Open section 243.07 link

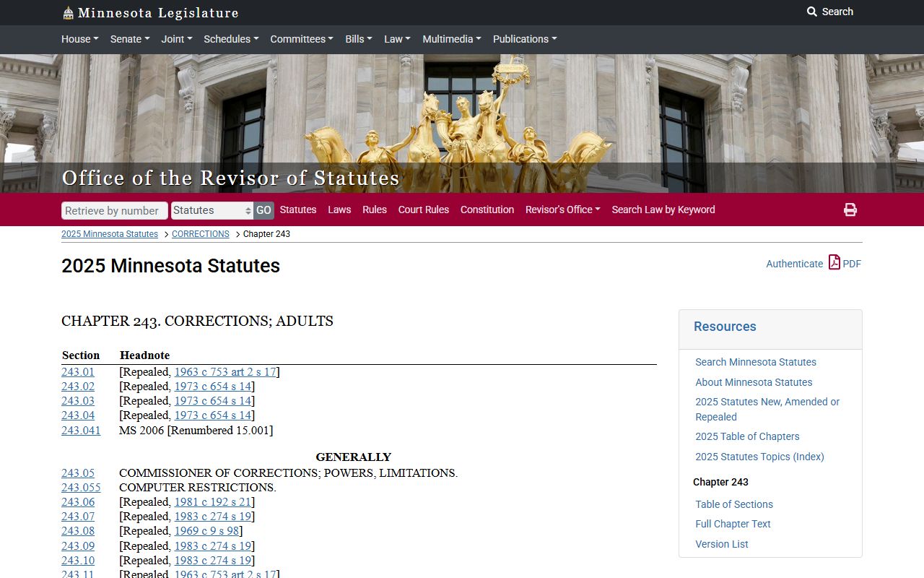coord(78,517)
